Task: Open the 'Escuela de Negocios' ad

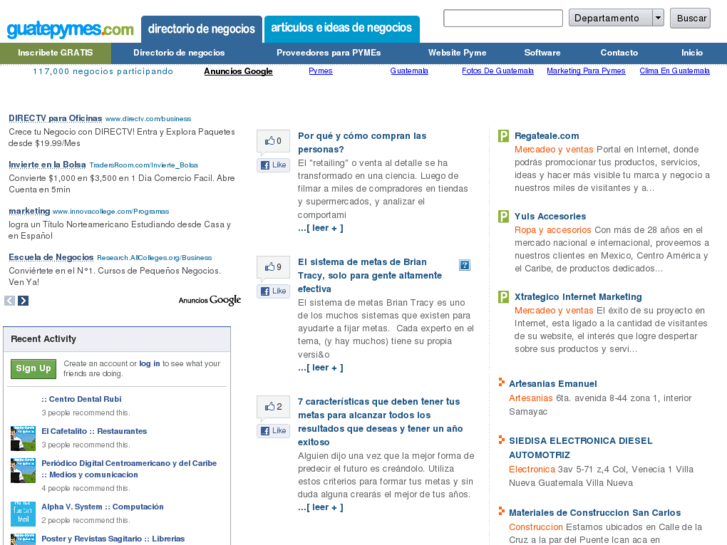Action: 51,257
